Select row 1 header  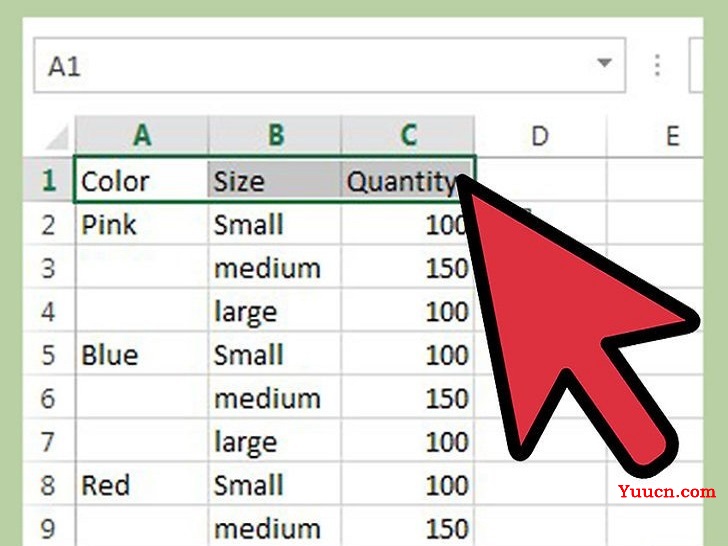point(48,180)
